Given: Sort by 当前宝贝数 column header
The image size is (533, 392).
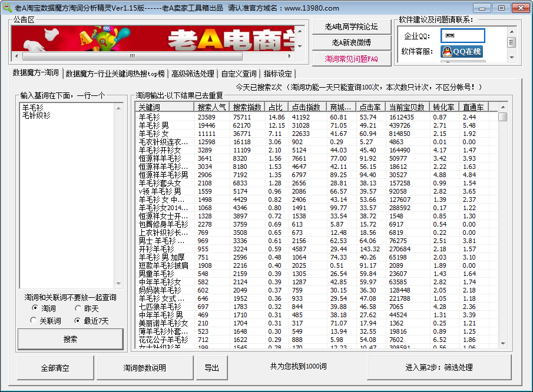Looking at the screenshot, I should click(407, 107).
